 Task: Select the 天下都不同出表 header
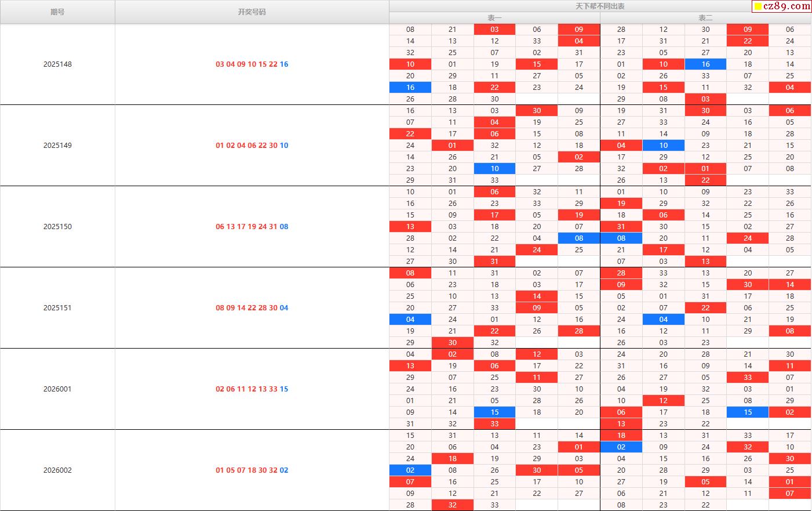pos(600,6)
